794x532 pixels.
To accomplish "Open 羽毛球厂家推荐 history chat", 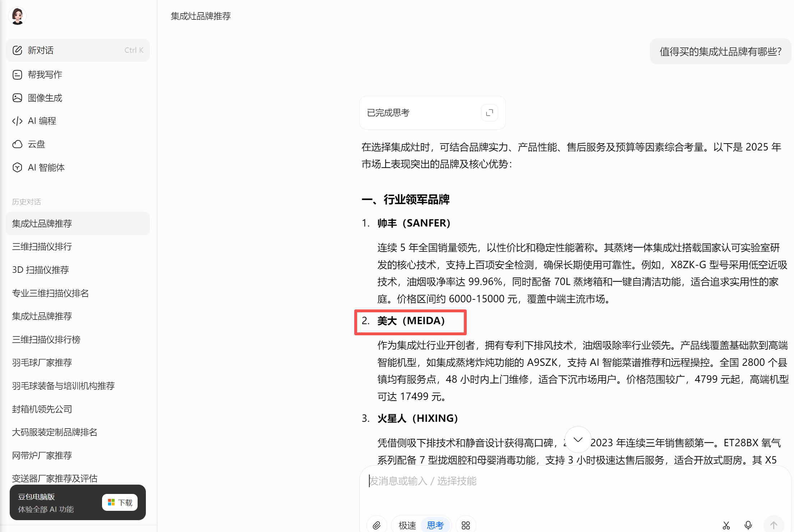I will click(x=42, y=363).
